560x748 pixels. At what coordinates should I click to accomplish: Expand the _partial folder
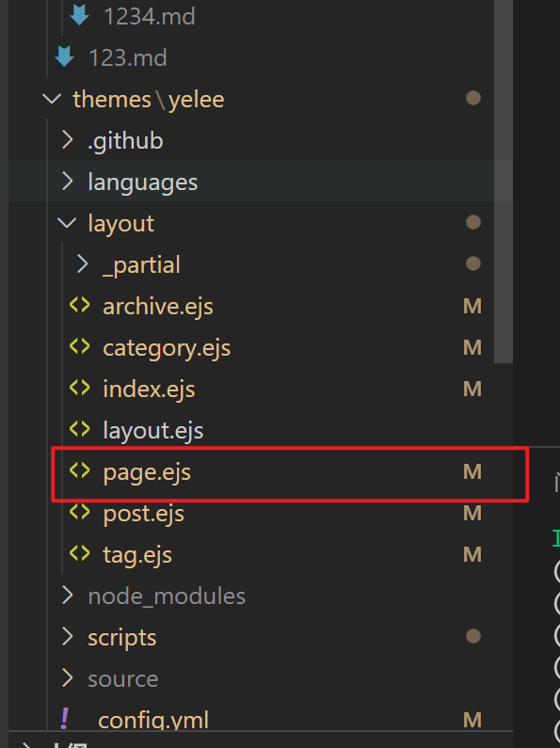point(82,263)
